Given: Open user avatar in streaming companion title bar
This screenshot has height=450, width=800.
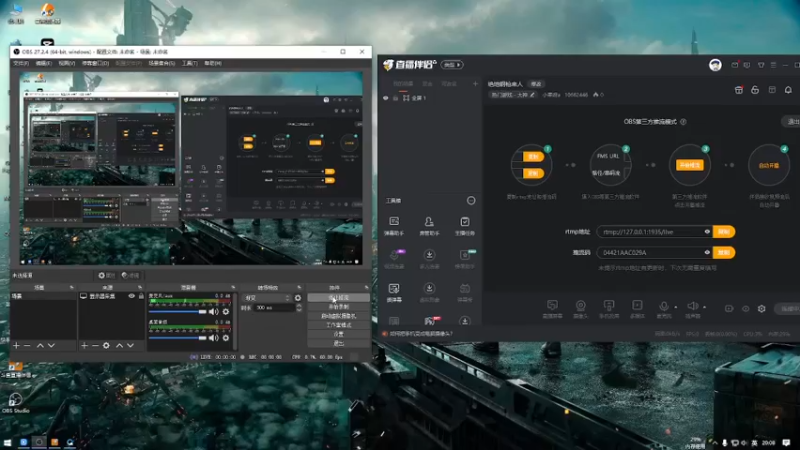Looking at the screenshot, I should (x=715, y=65).
